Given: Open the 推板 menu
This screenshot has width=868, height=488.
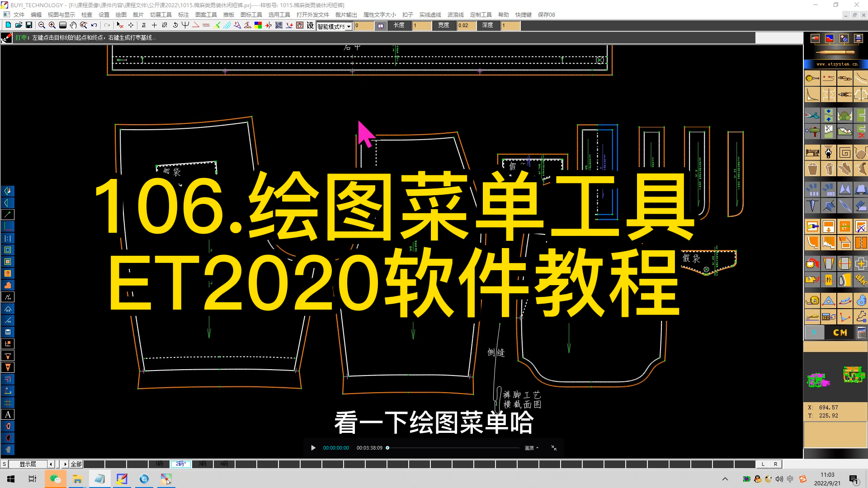Looking at the screenshot, I should coord(229,15).
